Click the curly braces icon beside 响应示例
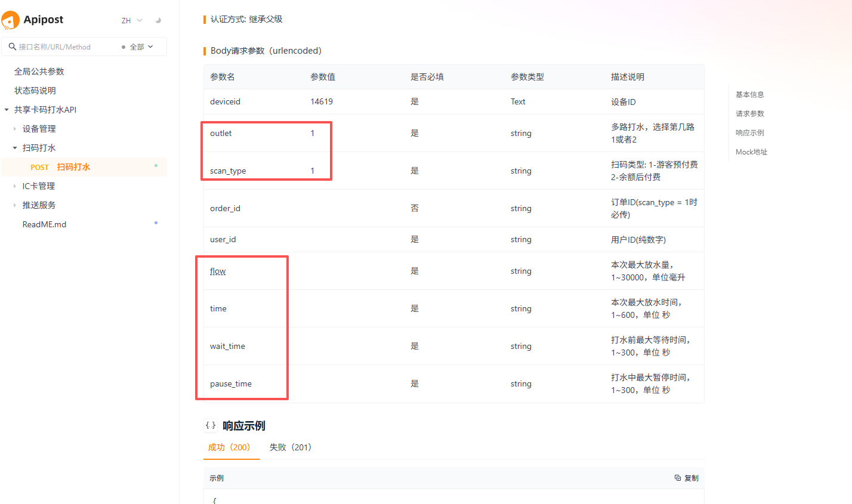The width and height of the screenshot is (852, 504). click(211, 425)
